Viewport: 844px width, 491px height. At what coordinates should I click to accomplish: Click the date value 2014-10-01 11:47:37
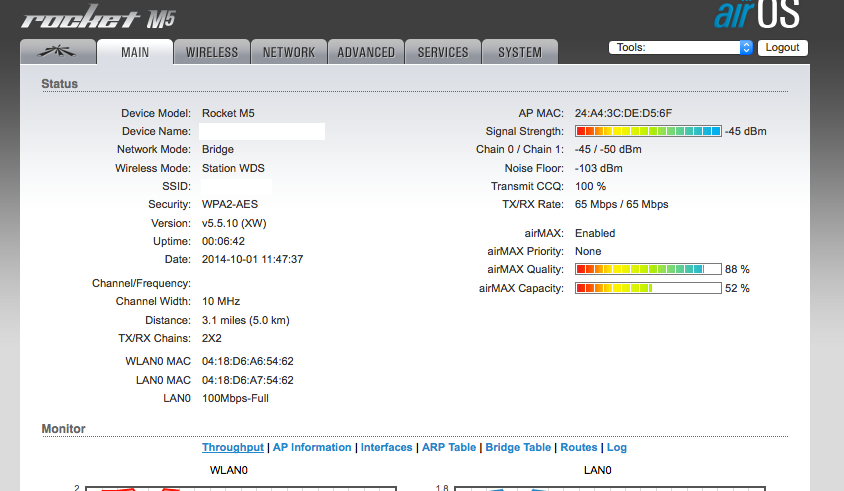[x=252, y=259]
